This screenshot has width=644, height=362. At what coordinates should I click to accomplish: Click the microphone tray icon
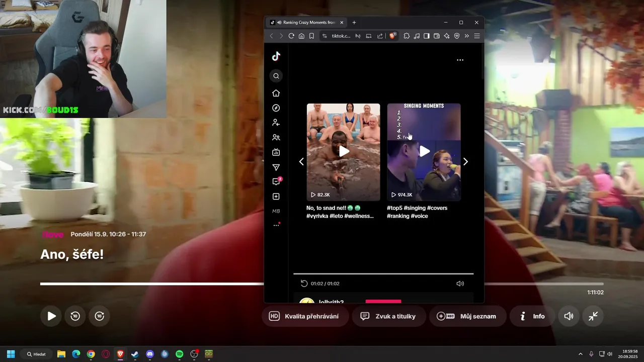coord(591,354)
